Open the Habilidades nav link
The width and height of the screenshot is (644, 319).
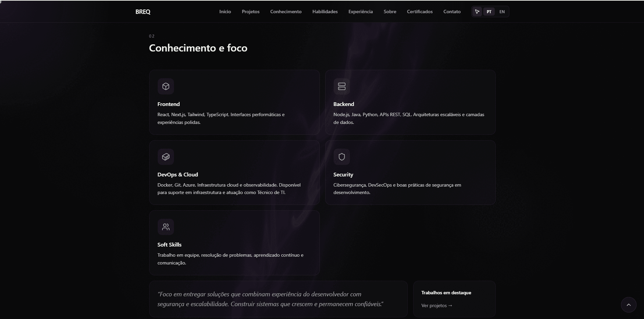click(325, 12)
